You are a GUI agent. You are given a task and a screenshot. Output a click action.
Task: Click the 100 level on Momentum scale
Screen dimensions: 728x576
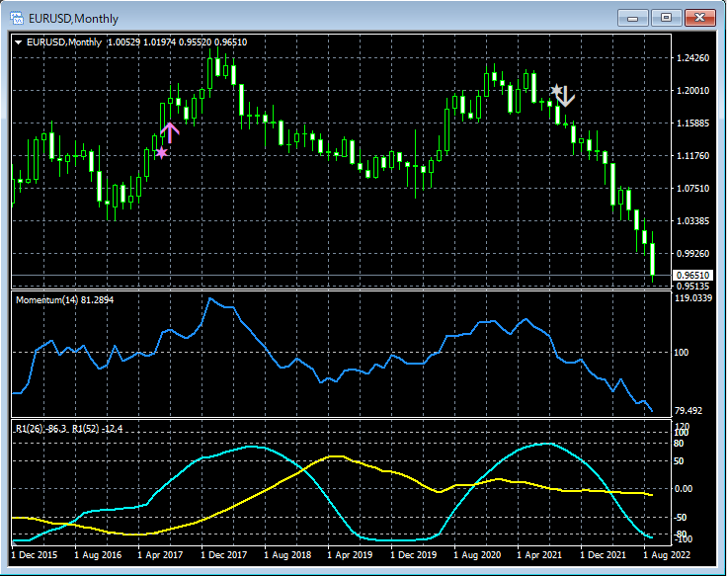(x=682, y=352)
